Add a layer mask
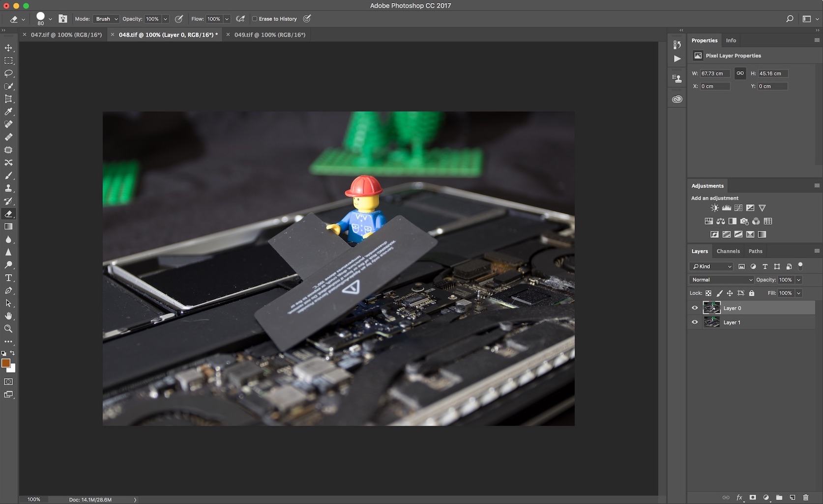823x504 pixels. tap(753, 498)
